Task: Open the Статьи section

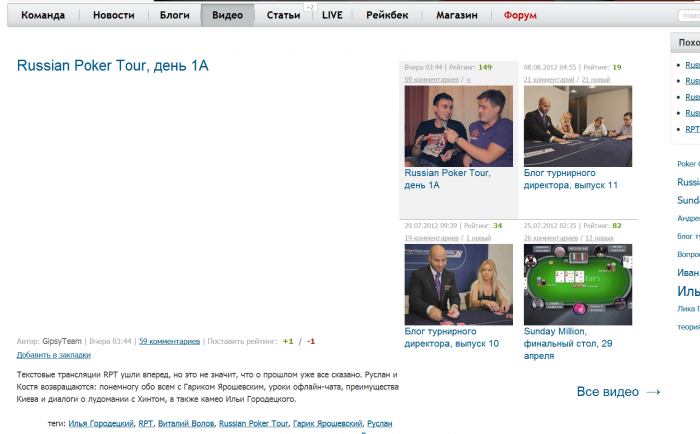Action: coord(283,15)
